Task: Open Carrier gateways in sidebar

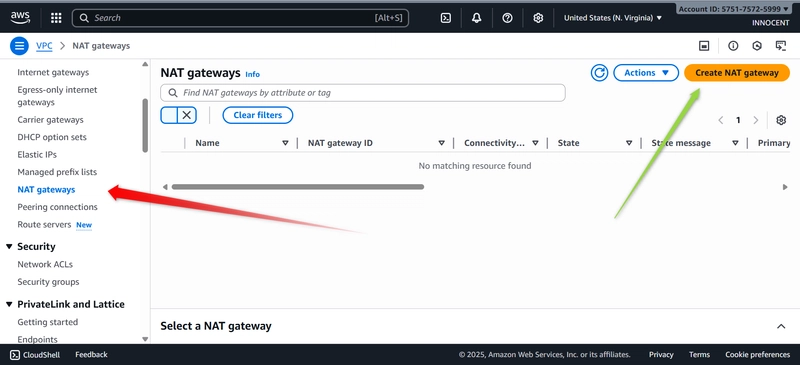Action: (x=51, y=120)
